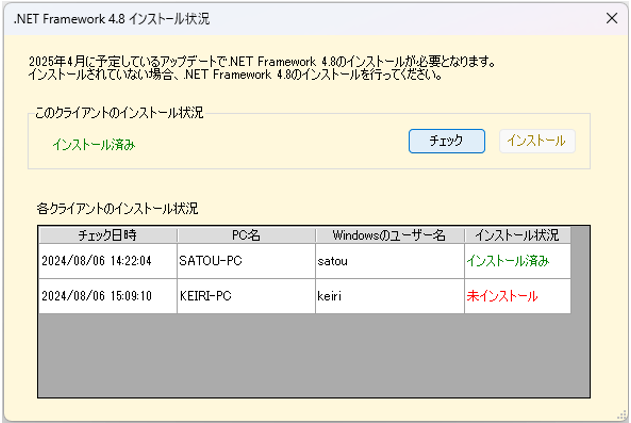The width and height of the screenshot is (631, 423).
Task: Click the チェック button
Action: coord(447,141)
